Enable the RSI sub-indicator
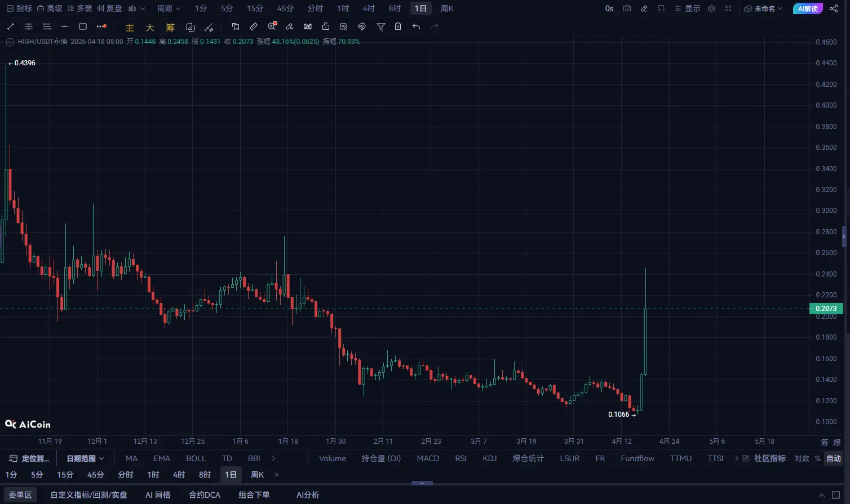Viewport: 850px width, 504px height. tap(461, 458)
